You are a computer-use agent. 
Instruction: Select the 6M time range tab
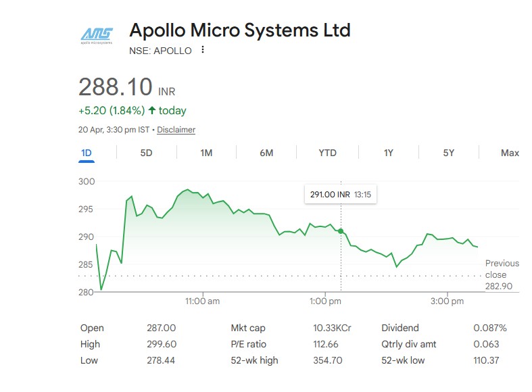(266, 153)
